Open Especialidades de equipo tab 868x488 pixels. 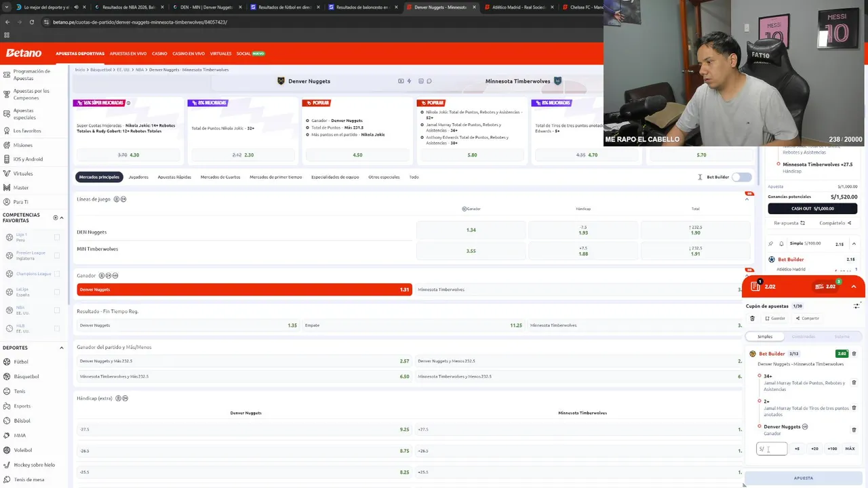(x=335, y=177)
